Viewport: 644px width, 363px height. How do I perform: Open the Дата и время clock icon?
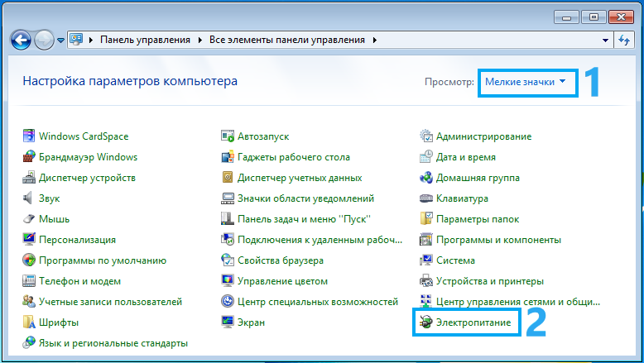426,156
